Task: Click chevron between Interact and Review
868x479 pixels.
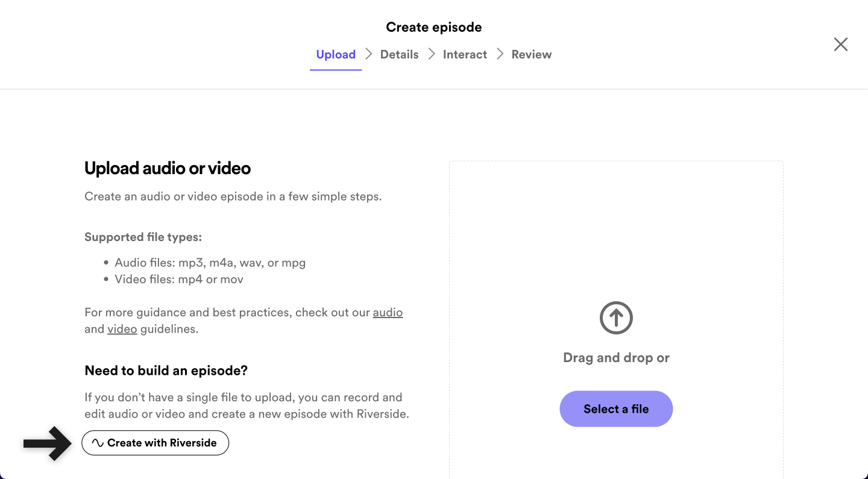Action: (x=500, y=54)
